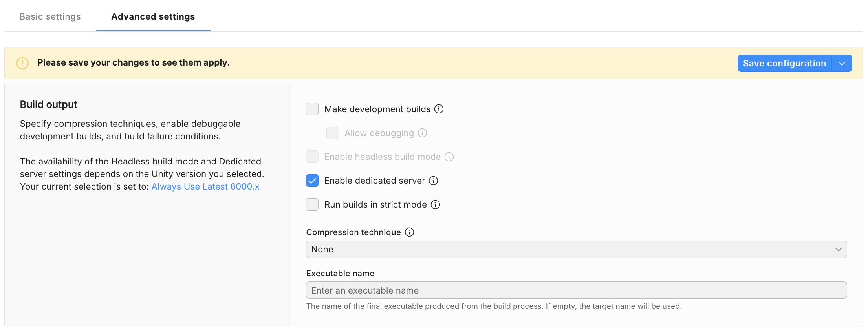
Task: Uncheck the Enable dedicated server checkbox
Action: (312, 181)
